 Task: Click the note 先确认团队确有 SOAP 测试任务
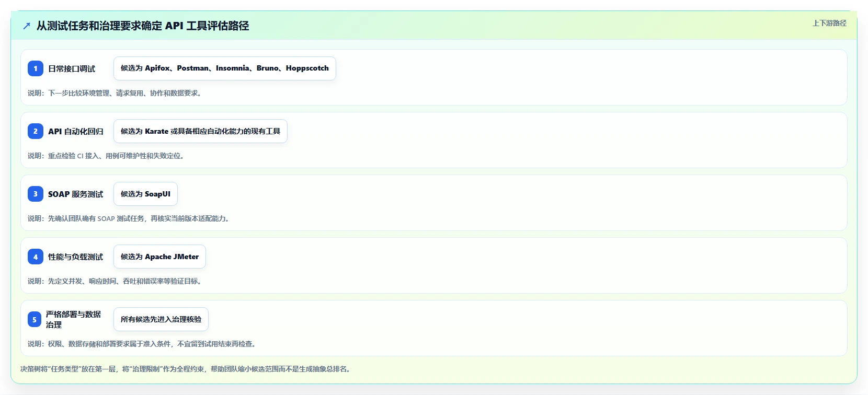coord(130,218)
